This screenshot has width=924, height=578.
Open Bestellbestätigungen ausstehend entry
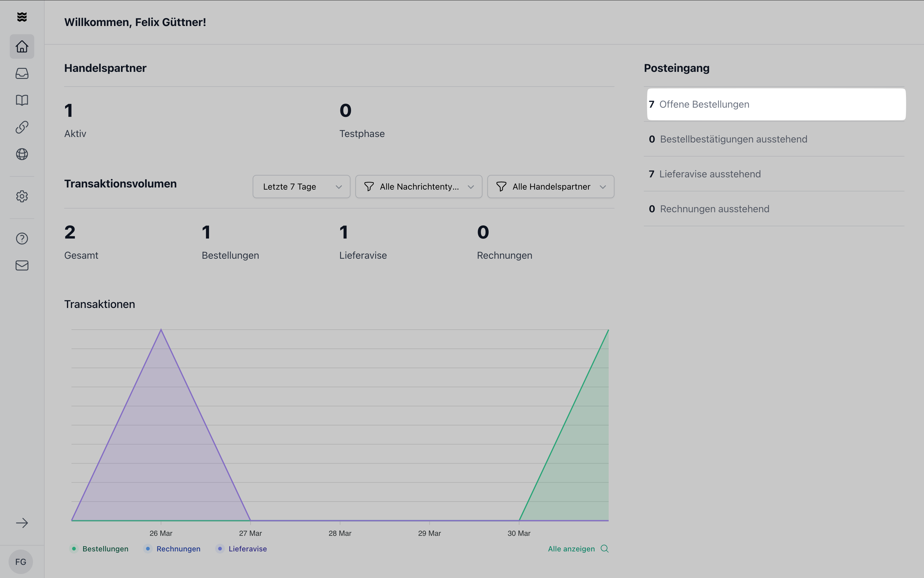774,139
